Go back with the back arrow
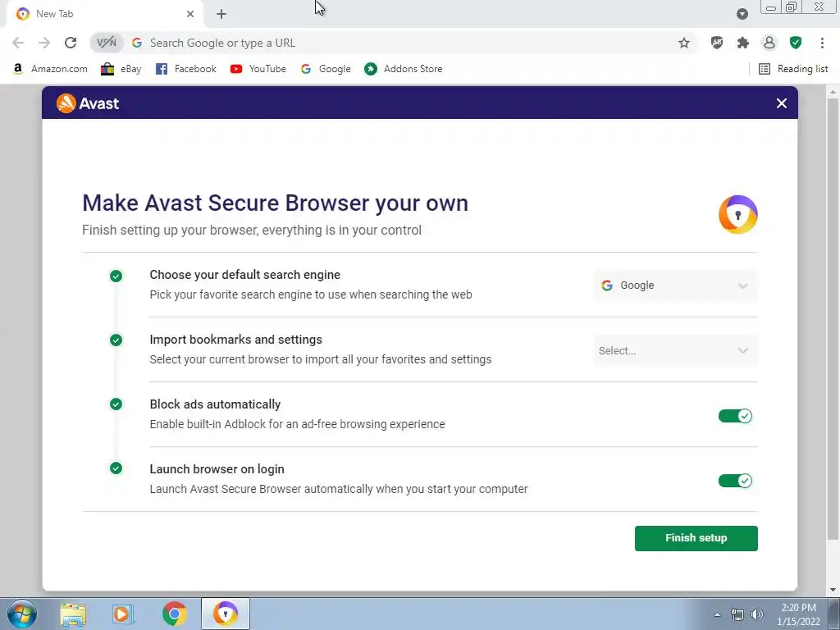 coord(18,43)
